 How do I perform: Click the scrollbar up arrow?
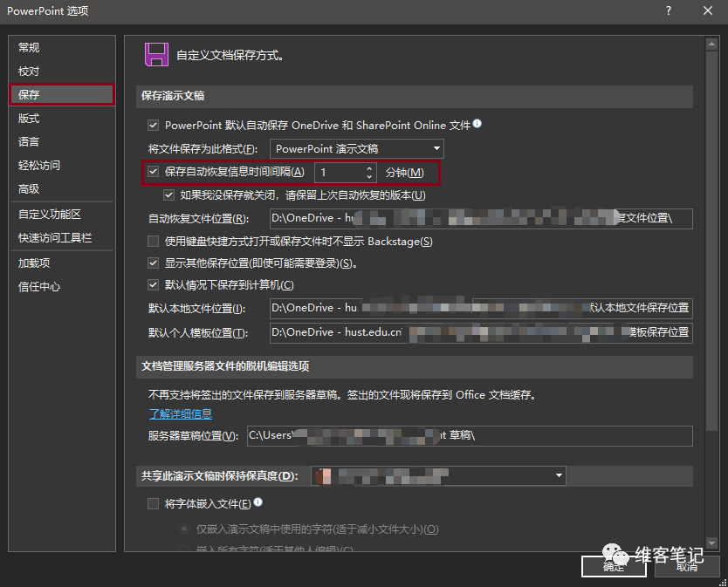click(711, 44)
